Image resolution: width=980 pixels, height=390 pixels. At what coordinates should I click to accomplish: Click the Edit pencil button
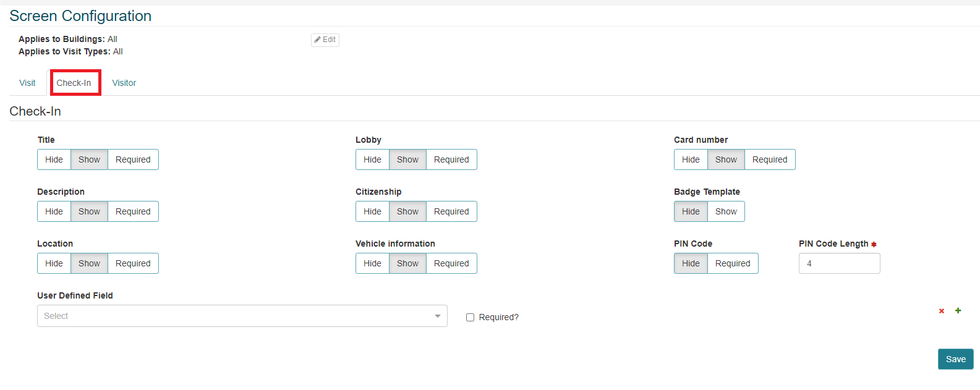tap(325, 40)
